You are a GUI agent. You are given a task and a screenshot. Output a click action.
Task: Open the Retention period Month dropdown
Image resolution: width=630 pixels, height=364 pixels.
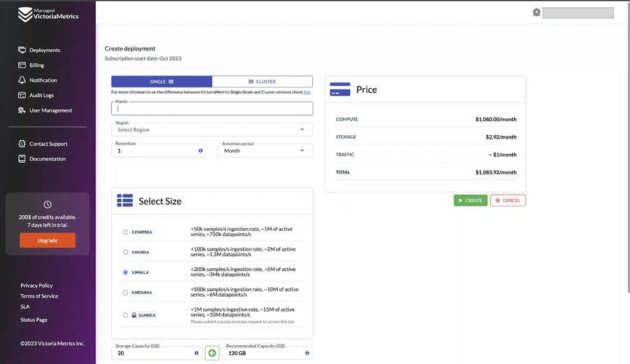[265, 150]
